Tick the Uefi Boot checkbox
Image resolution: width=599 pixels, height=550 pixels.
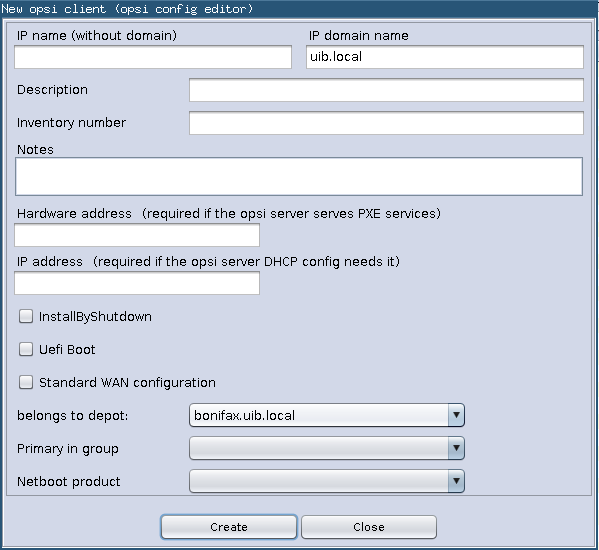(x=26, y=349)
